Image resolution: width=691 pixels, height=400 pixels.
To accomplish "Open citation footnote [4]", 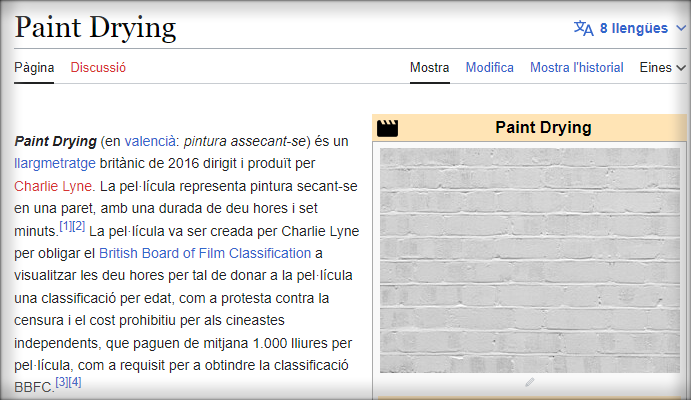I will pyautogui.click(x=75, y=382).
